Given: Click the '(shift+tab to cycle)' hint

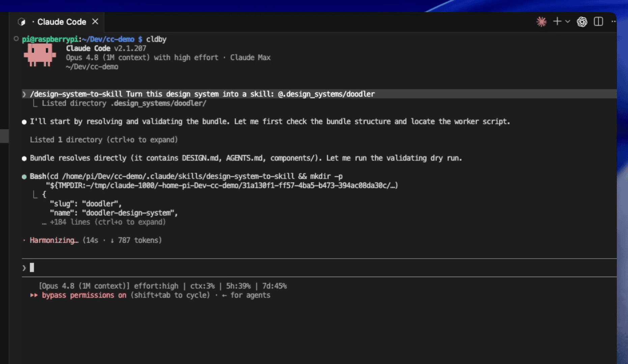Looking at the screenshot, I should click(x=170, y=295).
